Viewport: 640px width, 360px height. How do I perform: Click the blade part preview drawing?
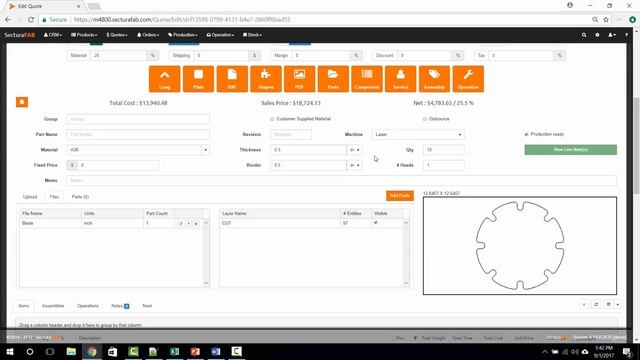click(x=520, y=246)
